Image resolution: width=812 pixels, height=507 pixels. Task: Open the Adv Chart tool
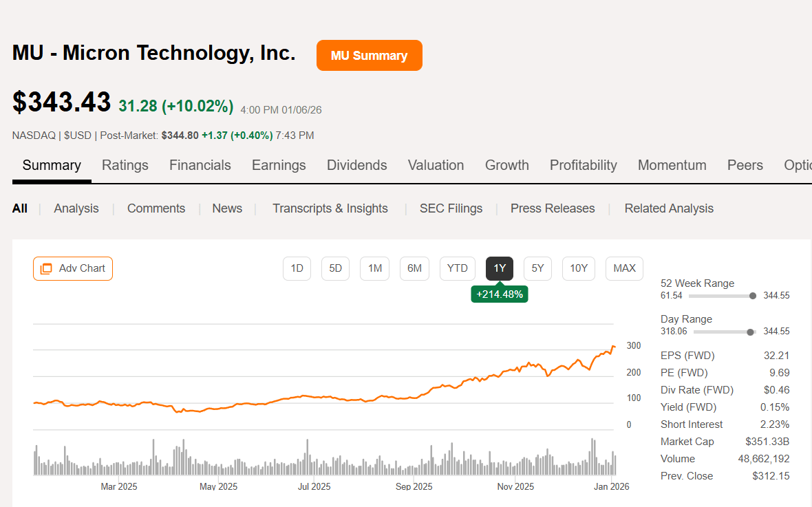point(72,268)
